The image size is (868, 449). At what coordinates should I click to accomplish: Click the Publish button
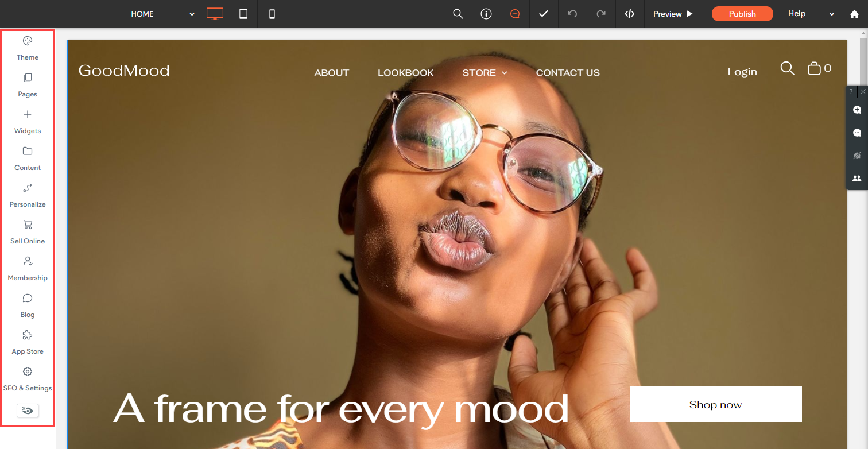pyautogui.click(x=742, y=14)
